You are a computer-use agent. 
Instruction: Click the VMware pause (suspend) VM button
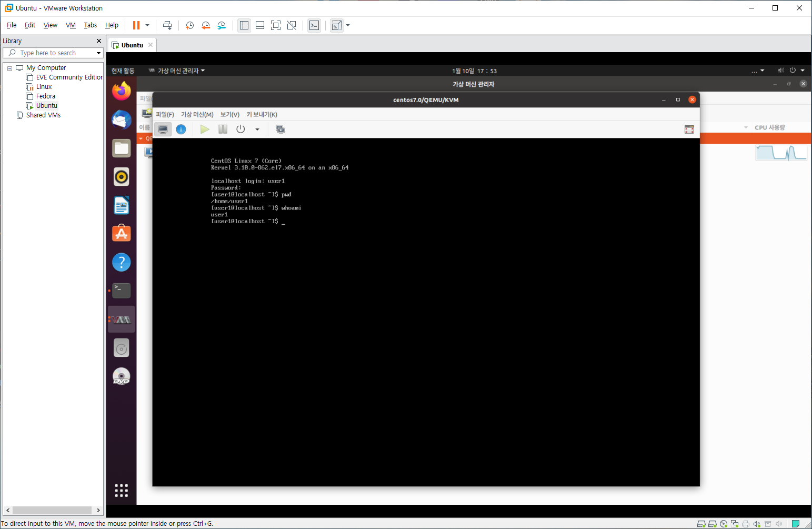(x=136, y=25)
